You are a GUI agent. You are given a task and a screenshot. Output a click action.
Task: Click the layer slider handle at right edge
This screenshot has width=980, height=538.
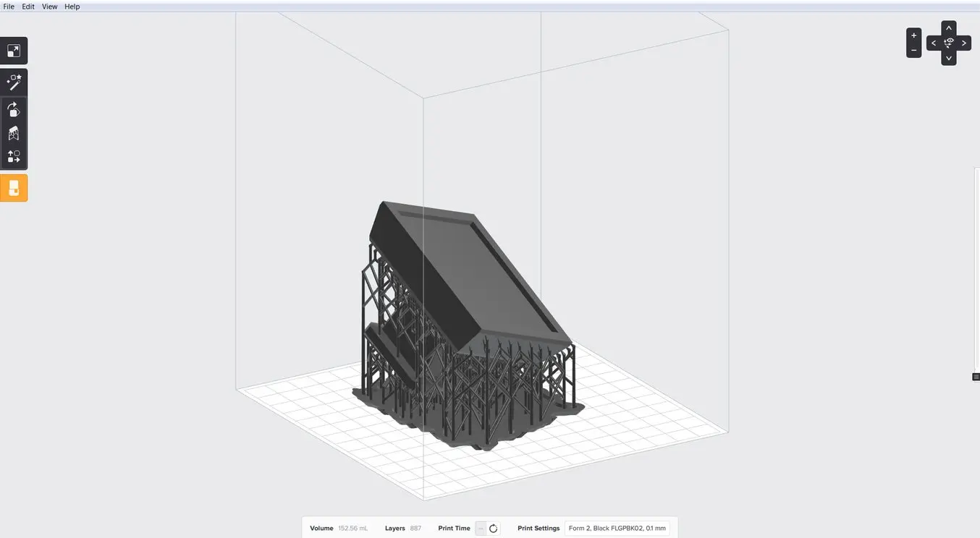(x=976, y=377)
